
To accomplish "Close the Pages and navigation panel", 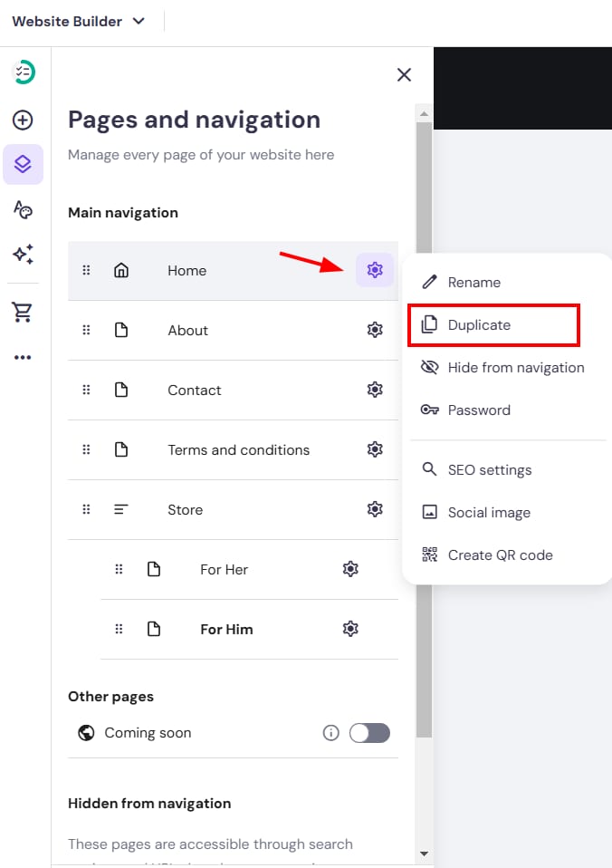I will pos(404,75).
